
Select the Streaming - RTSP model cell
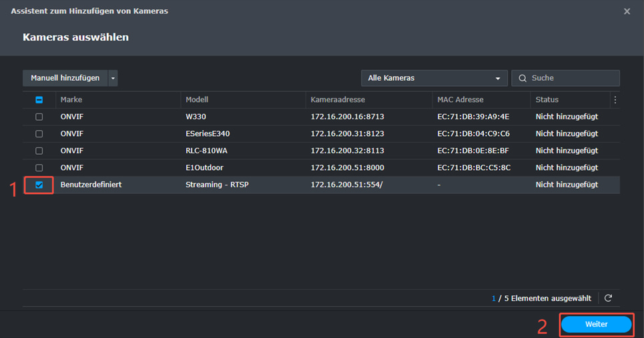(218, 185)
